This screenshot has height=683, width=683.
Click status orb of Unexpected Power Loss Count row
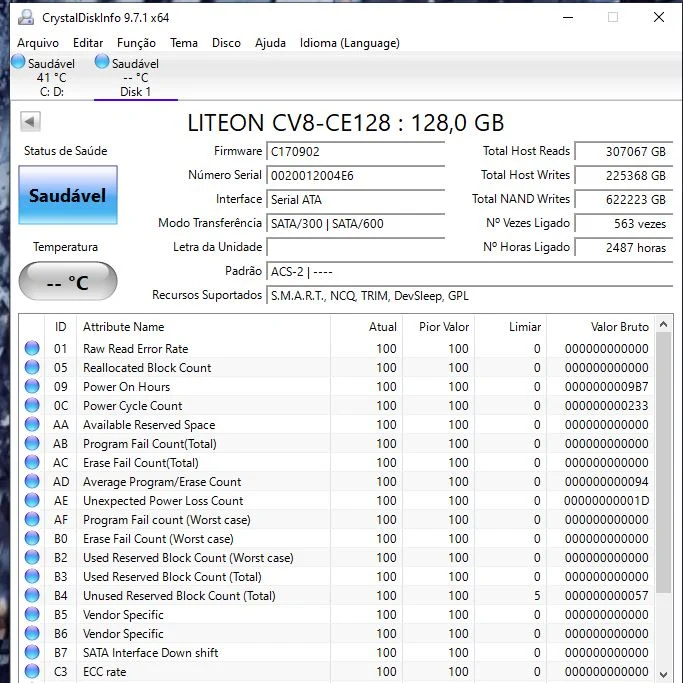tap(32, 500)
